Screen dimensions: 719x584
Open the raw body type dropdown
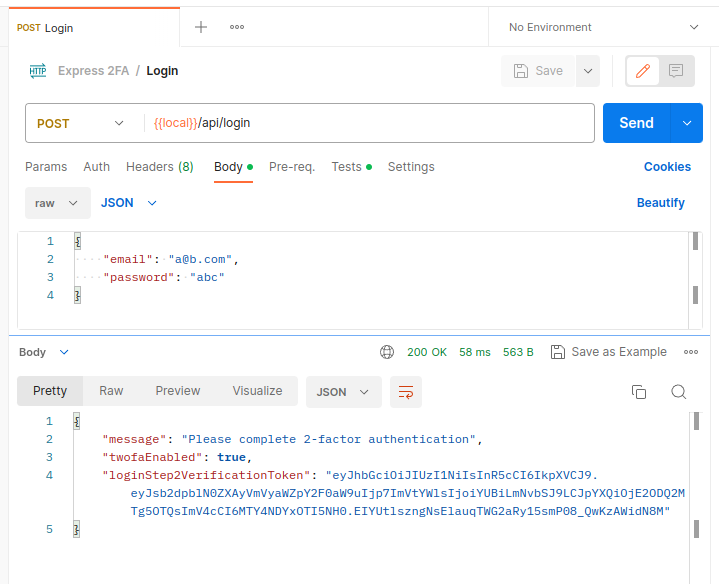(x=58, y=203)
